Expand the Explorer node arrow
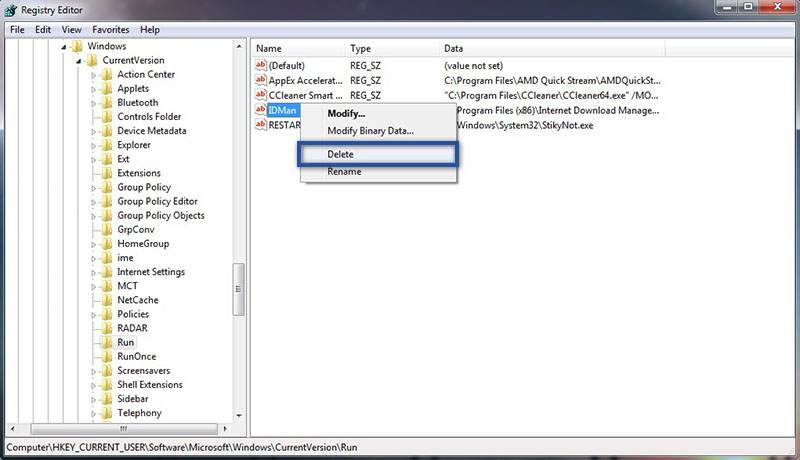The image size is (800, 460). point(93,146)
